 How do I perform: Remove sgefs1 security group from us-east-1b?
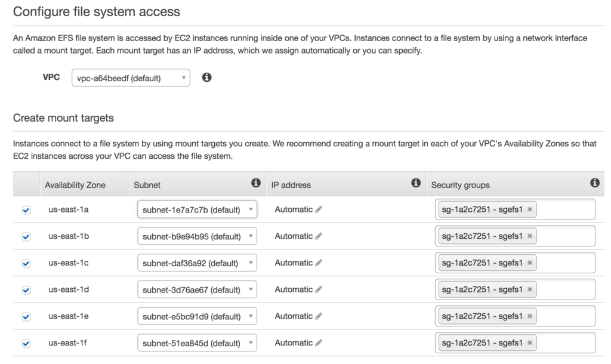coord(530,236)
